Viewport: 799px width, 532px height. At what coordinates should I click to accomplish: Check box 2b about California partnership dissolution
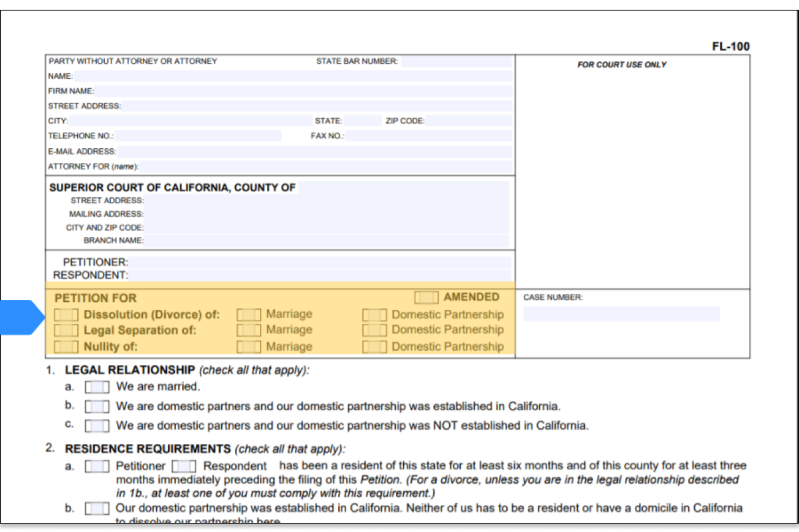click(x=97, y=508)
